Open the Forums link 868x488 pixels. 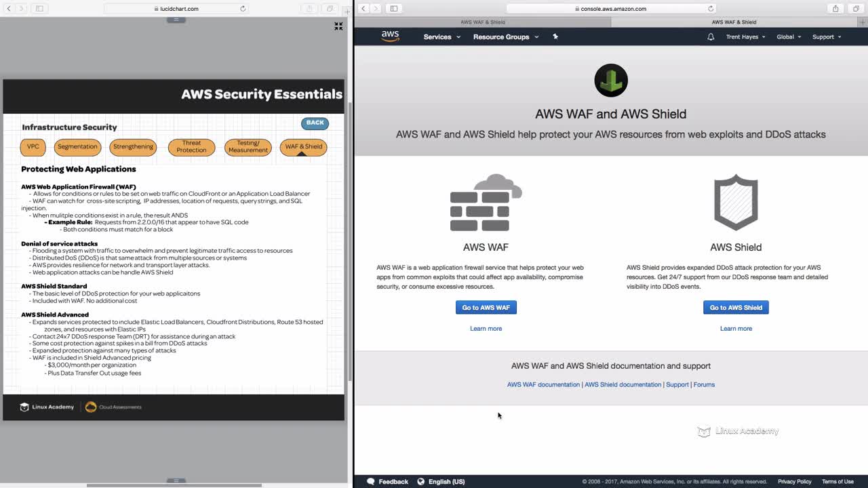point(704,385)
